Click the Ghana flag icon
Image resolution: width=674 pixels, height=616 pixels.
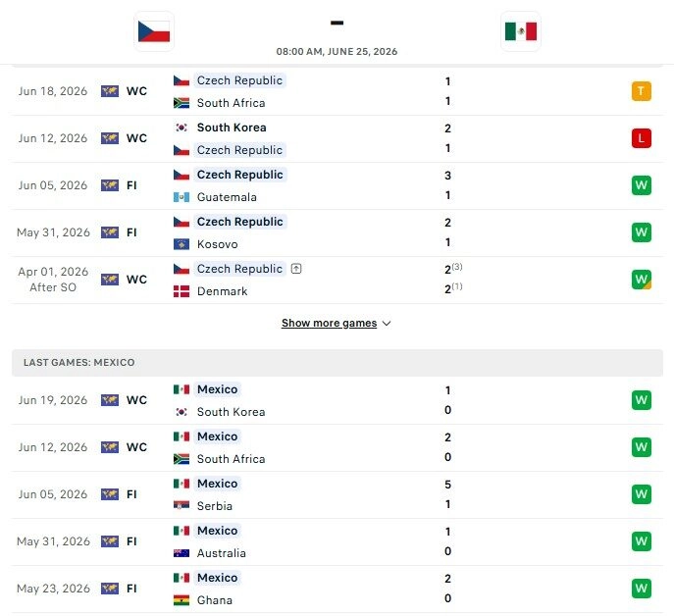(181, 600)
